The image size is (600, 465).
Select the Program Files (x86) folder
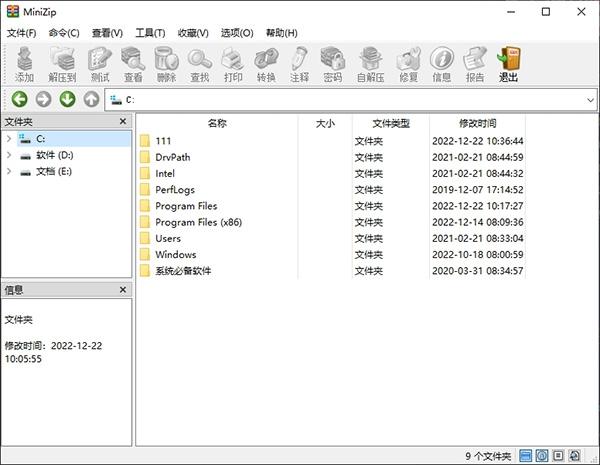click(x=199, y=222)
